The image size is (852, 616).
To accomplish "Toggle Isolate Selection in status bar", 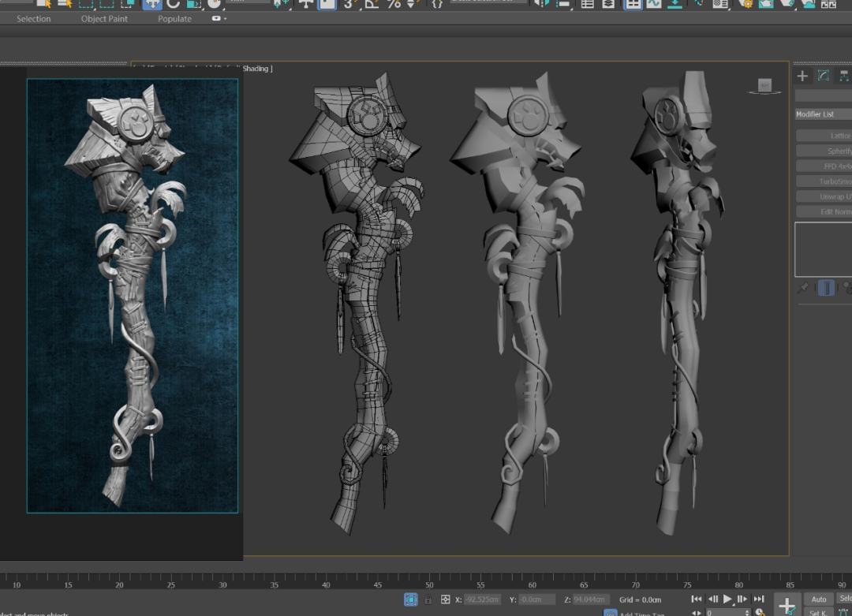I will tap(410, 599).
